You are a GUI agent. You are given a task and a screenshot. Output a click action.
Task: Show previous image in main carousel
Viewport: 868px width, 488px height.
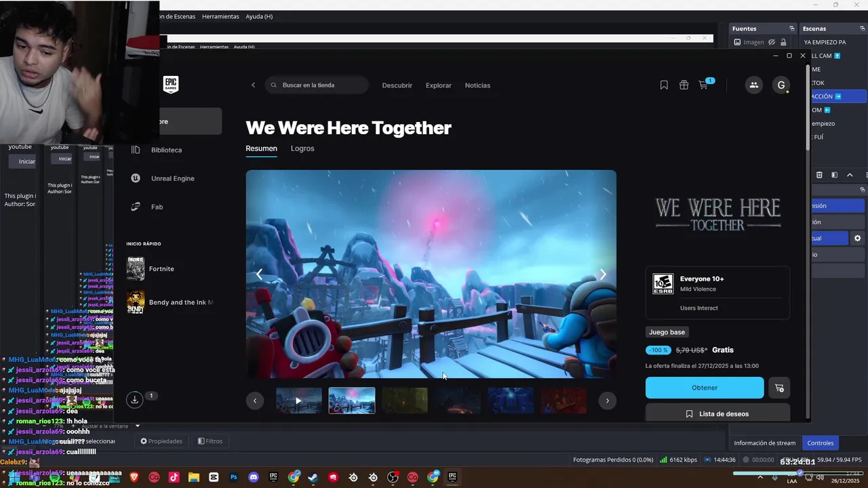coord(259,274)
